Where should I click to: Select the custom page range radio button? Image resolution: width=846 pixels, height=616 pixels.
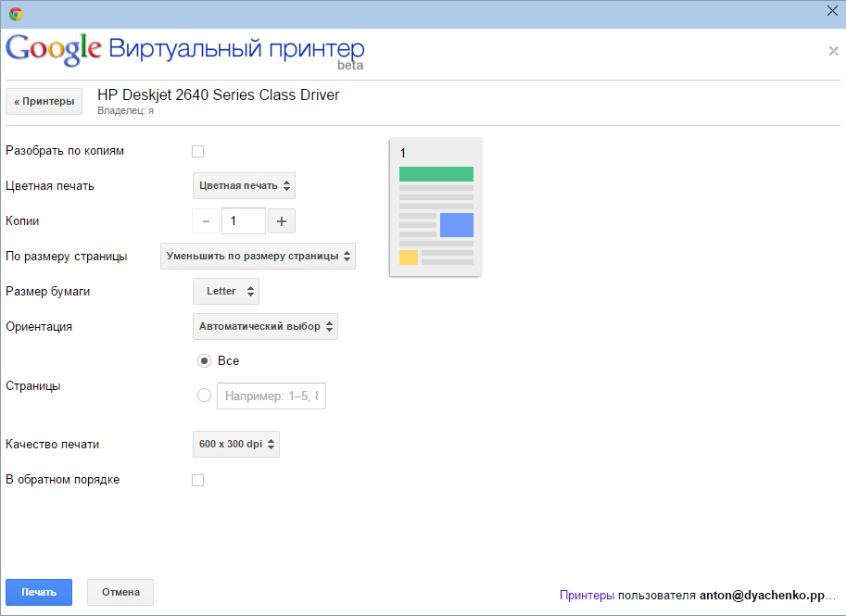[x=205, y=396]
